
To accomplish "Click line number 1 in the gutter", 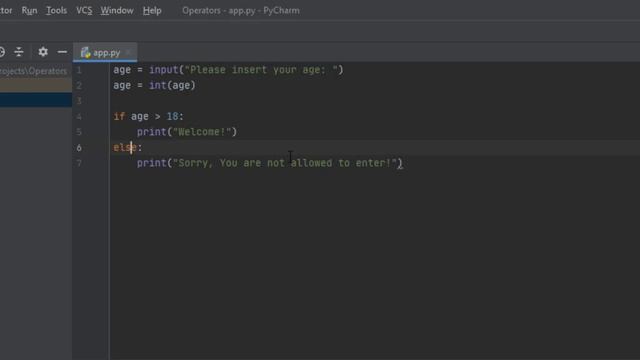I will tap(79, 70).
